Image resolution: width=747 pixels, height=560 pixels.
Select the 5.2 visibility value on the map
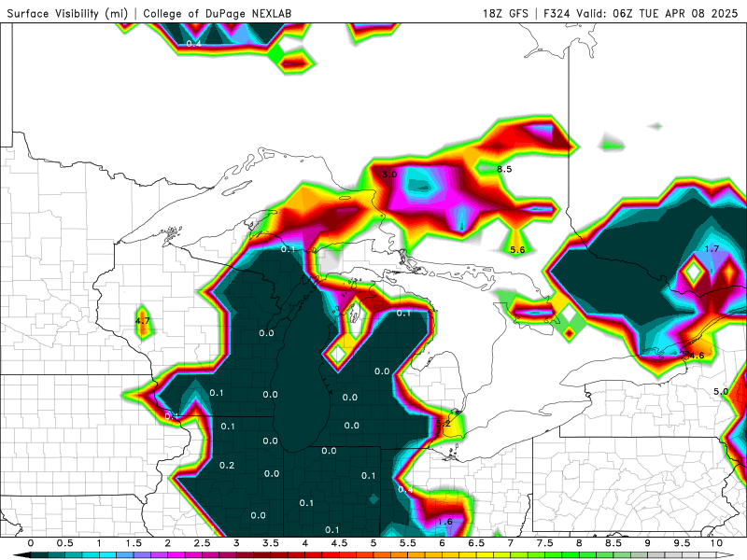[x=443, y=423]
